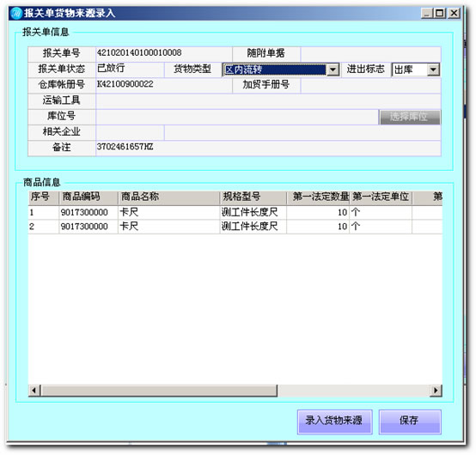Click the 运输工具 input field
The height and width of the screenshot is (455, 476).
268,101
